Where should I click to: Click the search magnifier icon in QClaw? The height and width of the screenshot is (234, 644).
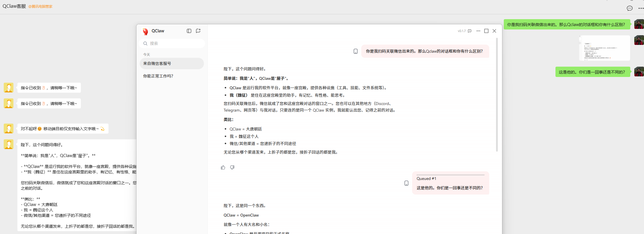145,43
